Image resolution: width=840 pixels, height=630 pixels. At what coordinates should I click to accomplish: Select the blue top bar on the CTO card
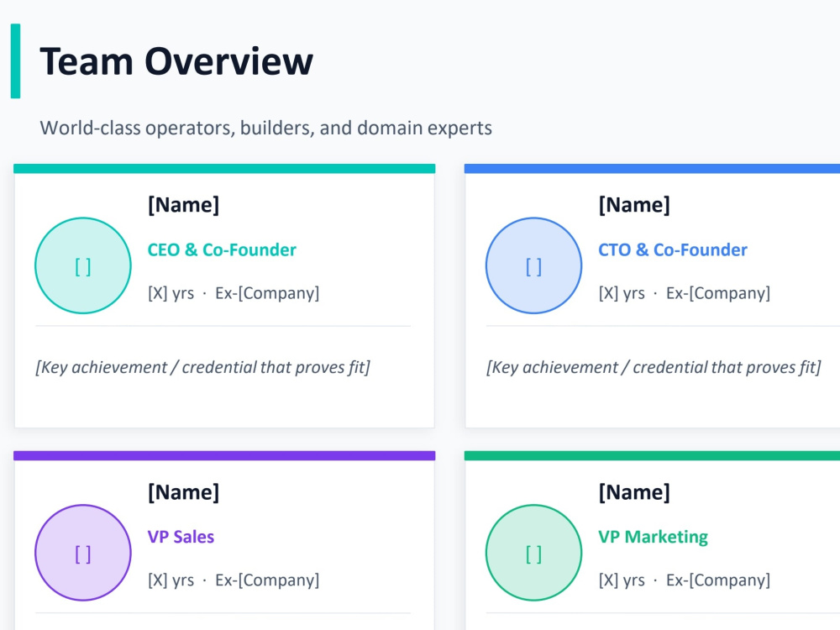pos(652,169)
